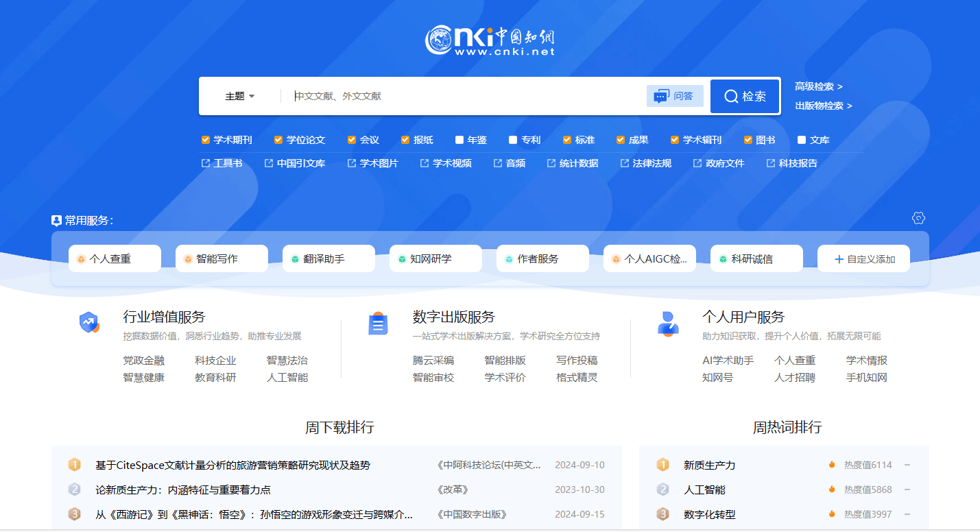The image size is (980, 532).
Task: Open 作者服务 service card
Action: pos(542,258)
